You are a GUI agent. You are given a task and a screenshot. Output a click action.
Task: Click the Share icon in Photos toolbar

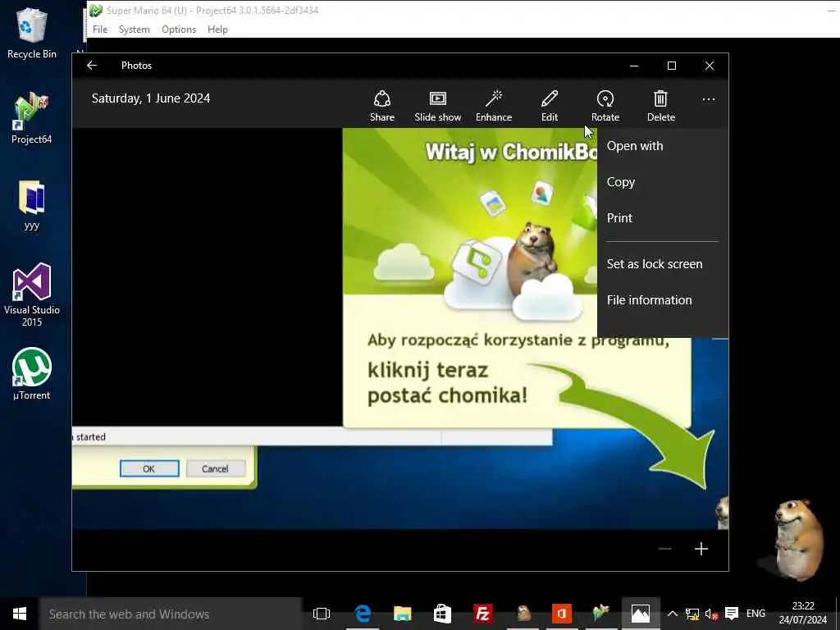click(x=382, y=106)
